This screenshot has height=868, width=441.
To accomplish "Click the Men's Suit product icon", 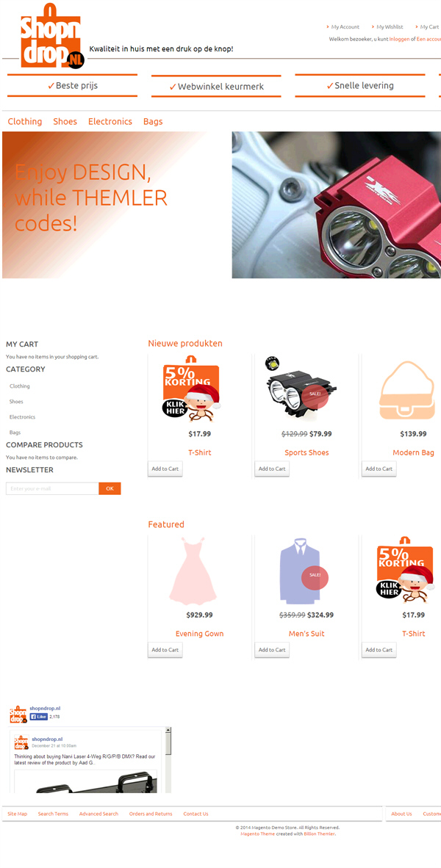I will click(299, 571).
